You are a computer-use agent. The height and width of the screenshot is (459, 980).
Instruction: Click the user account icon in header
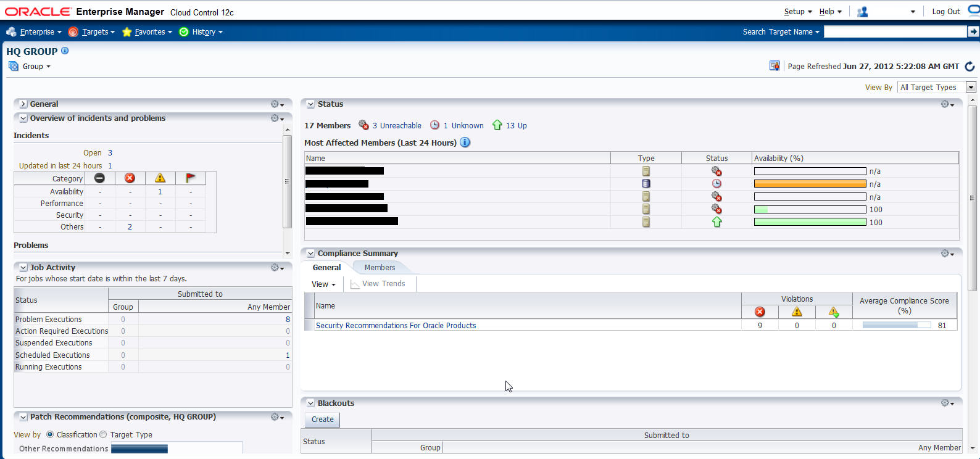[863, 12]
